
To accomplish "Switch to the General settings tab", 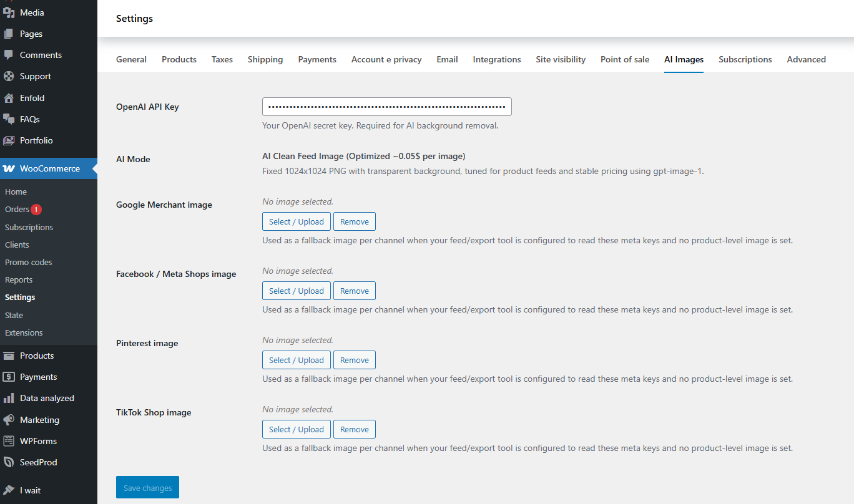I will coord(131,59).
